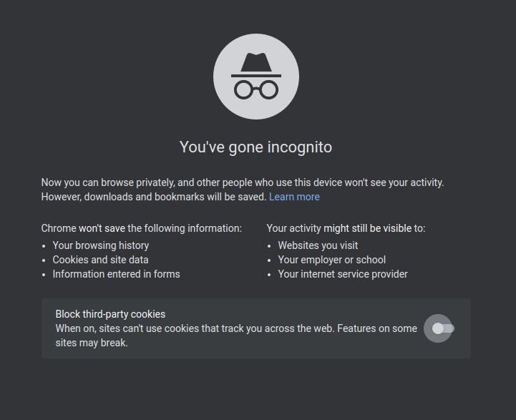Viewport: 516px width, 420px height.
Task: Click the "You've gone incognito" heading
Action: 255,147
